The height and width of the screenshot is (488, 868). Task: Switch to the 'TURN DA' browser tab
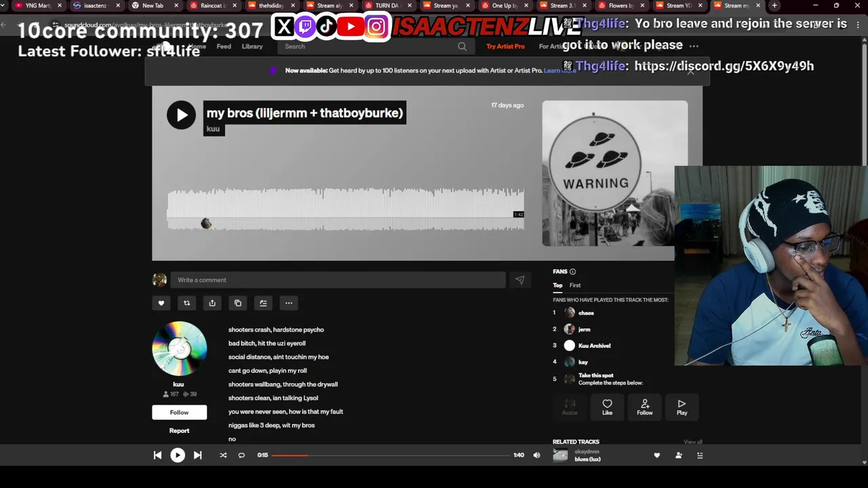coord(387,5)
